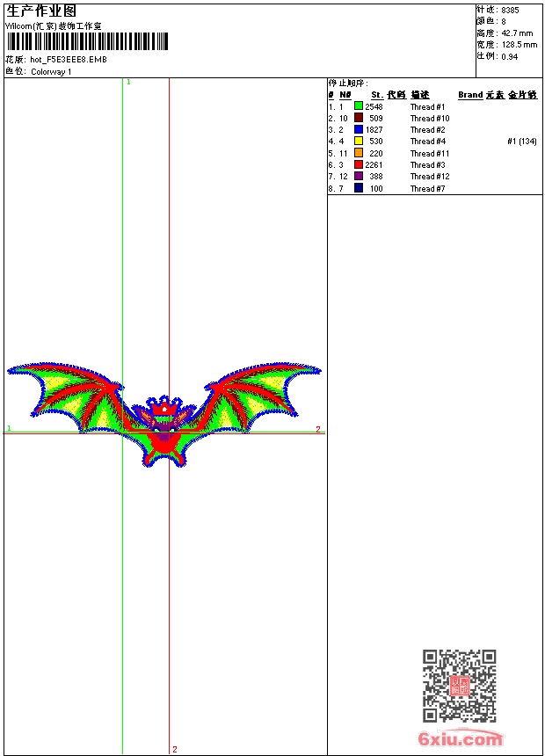Screen dimensions: 545x756
Task: Click the orange swatch for Thread #11
Action: coord(359,153)
